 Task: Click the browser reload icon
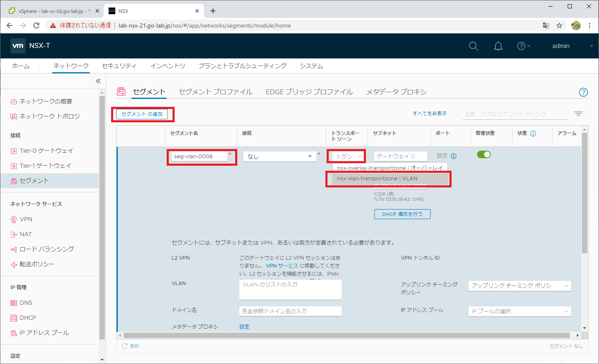(x=36, y=25)
